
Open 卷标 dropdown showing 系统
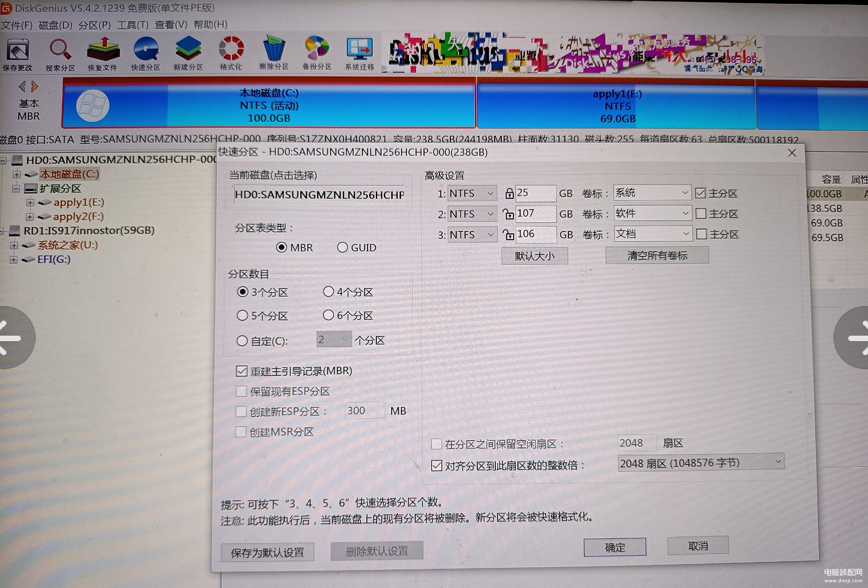(652, 193)
